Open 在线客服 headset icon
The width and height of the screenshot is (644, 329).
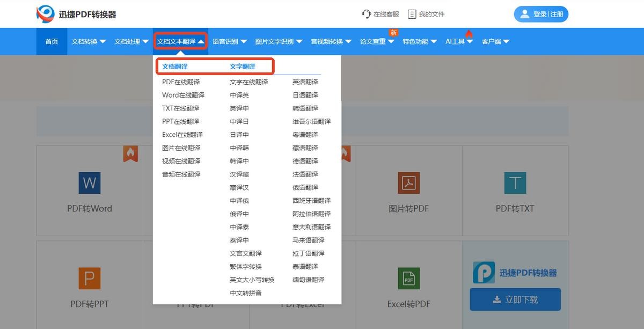(x=367, y=14)
